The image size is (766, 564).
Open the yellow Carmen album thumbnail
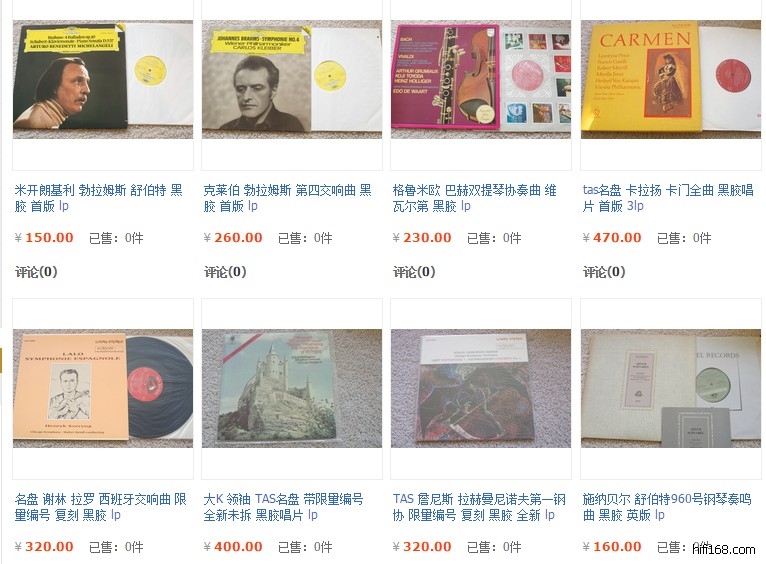[x=671, y=79]
